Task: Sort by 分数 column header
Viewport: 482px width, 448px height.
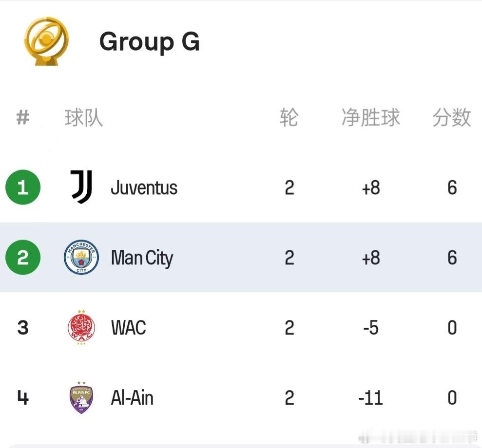Action: pos(452,117)
